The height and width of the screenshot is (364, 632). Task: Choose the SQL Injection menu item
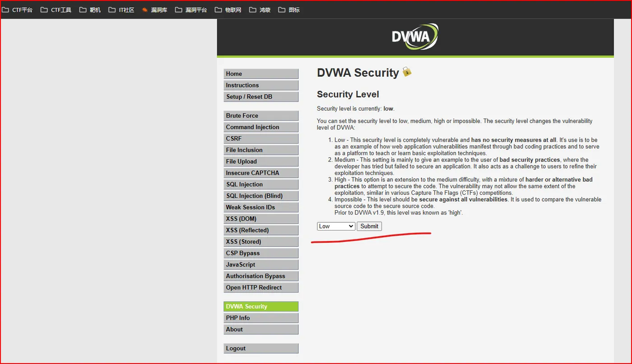coord(261,184)
